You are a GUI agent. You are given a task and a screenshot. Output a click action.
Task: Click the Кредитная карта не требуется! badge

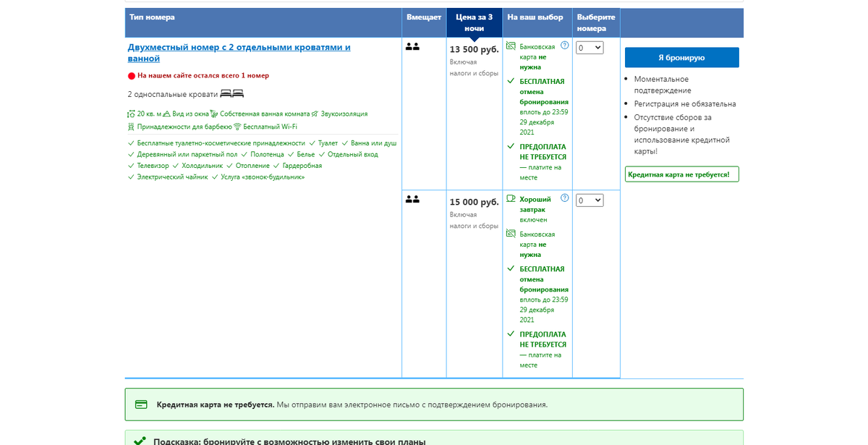681,174
